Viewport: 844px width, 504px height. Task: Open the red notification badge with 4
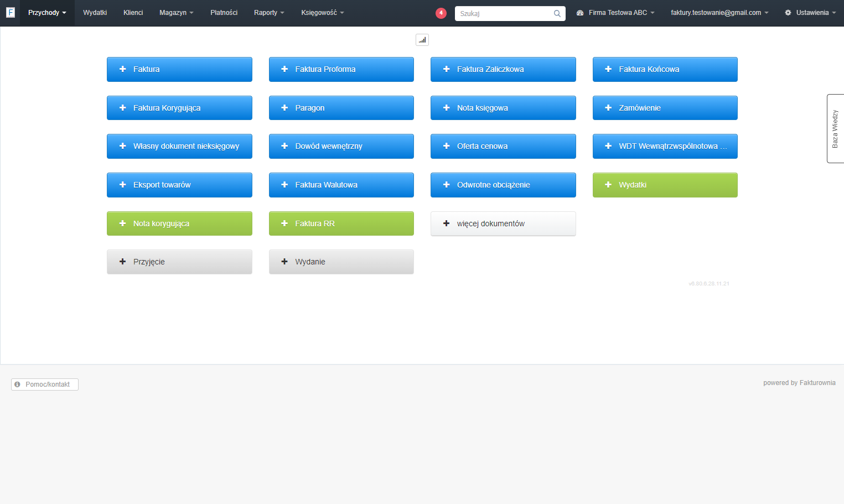tap(441, 13)
